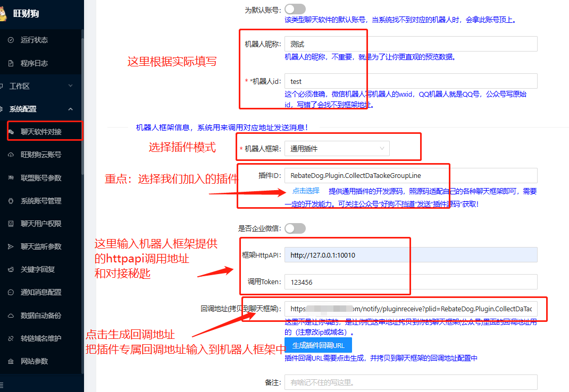Click the 调用Token input field

click(411, 282)
